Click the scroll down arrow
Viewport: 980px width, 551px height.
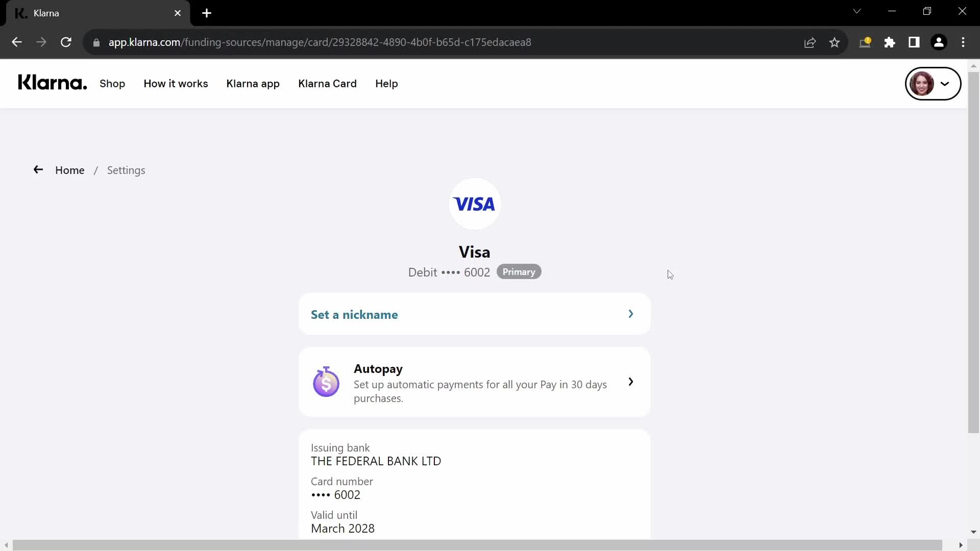973,532
